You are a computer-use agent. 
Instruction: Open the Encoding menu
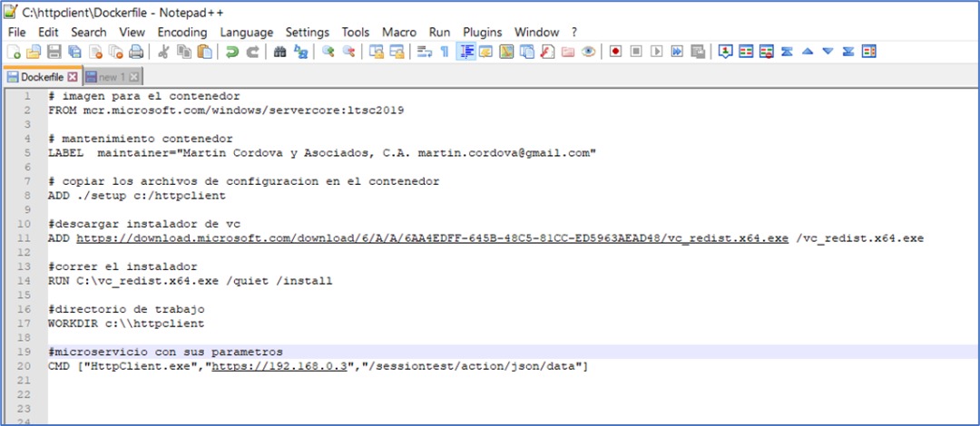181,32
